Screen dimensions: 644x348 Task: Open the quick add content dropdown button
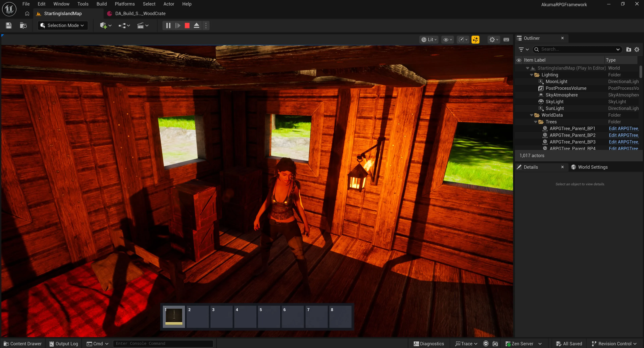click(x=105, y=26)
